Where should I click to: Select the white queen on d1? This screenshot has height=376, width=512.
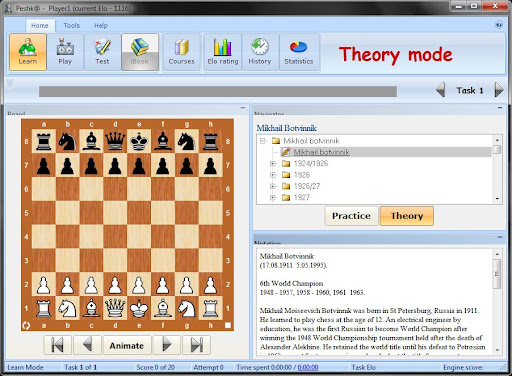coord(115,308)
